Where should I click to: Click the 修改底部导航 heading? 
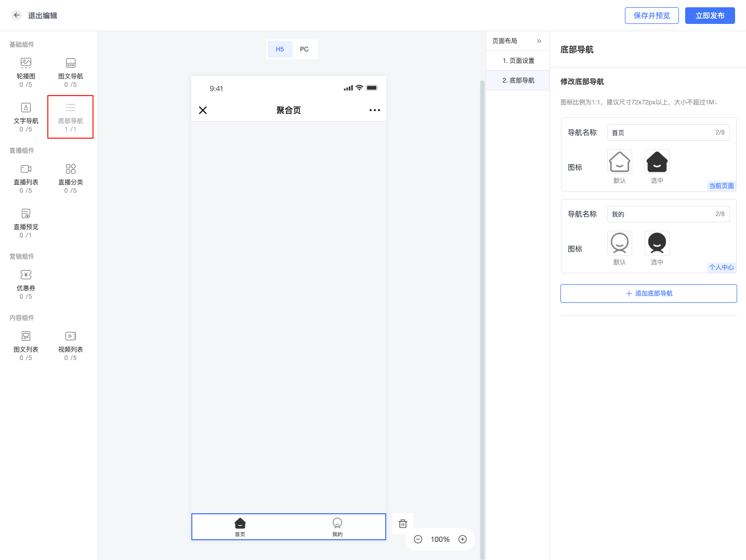(582, 82)
